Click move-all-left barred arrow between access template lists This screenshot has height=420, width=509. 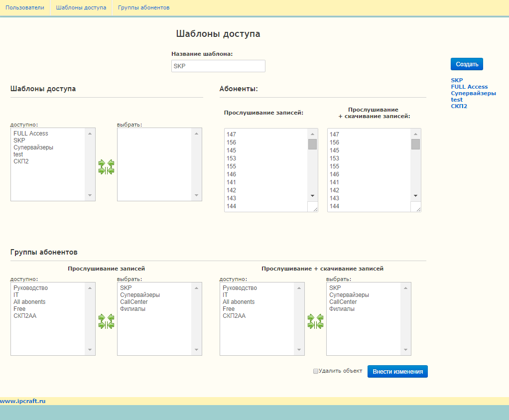111,170
